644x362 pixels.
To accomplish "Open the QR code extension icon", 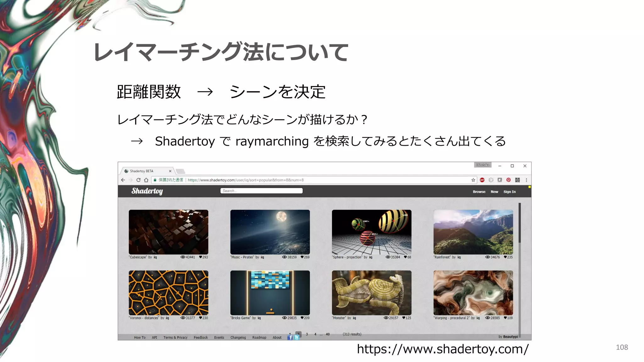I will tap(517, 180).
